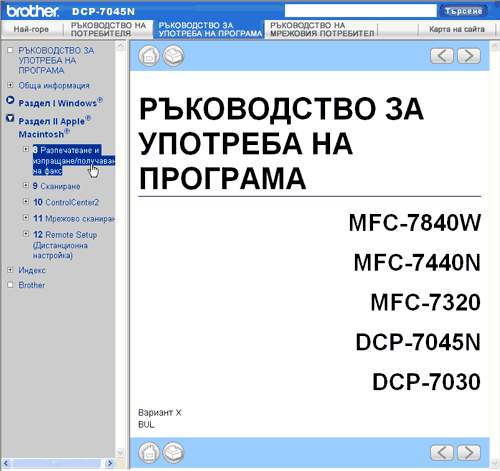
Task: Go to previous page using top left arrow
Action: pos(442,56)
